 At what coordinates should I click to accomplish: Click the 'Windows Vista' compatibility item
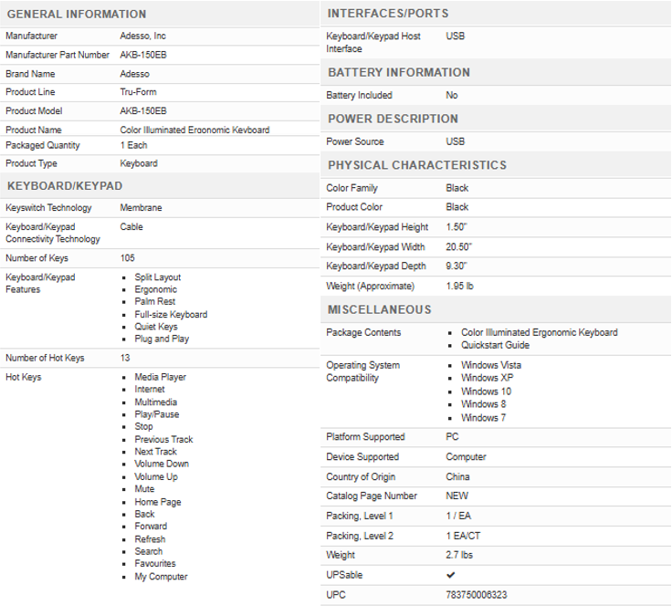[x=491, y=365]
